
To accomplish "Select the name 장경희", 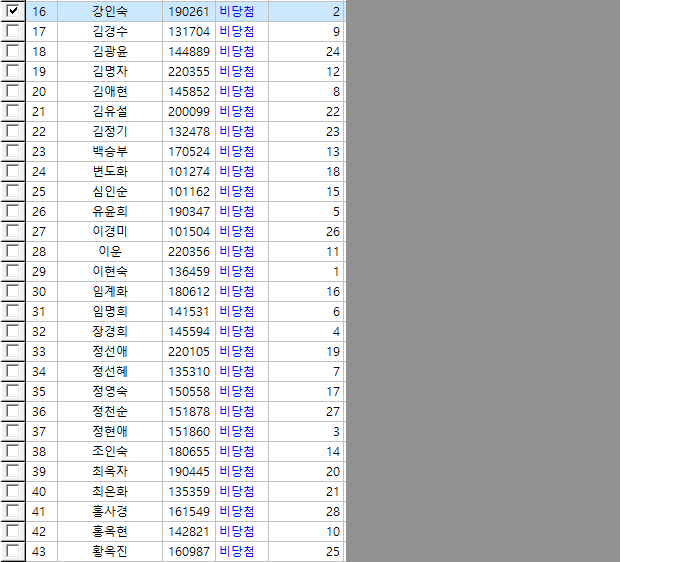I will tap(110, 331).
